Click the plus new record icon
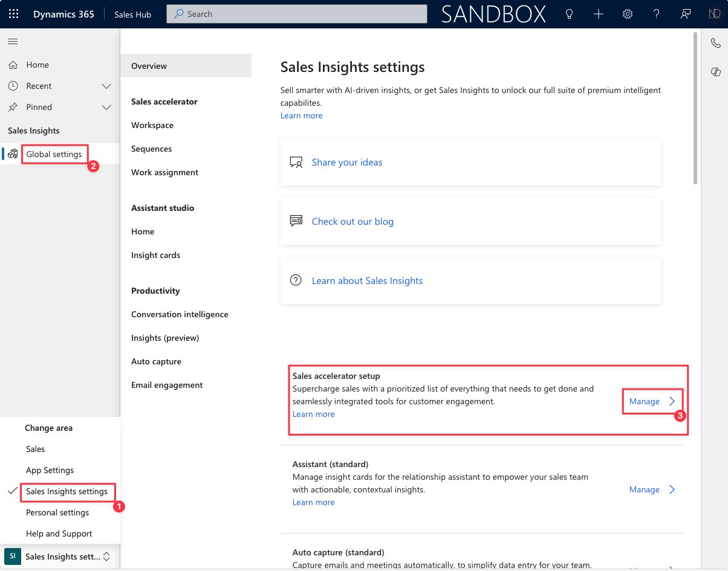The height and width of the screenshot is (571, 728). click(598, 14)
